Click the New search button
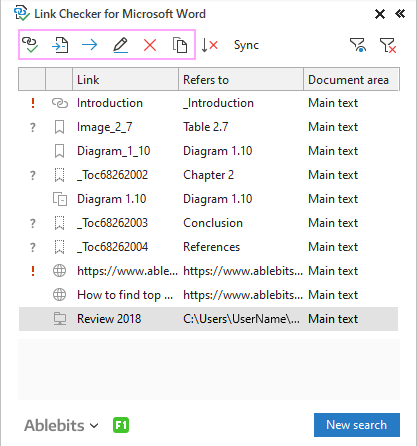The width and height of the screenshot is (417, 446). [x=357, y=425]
